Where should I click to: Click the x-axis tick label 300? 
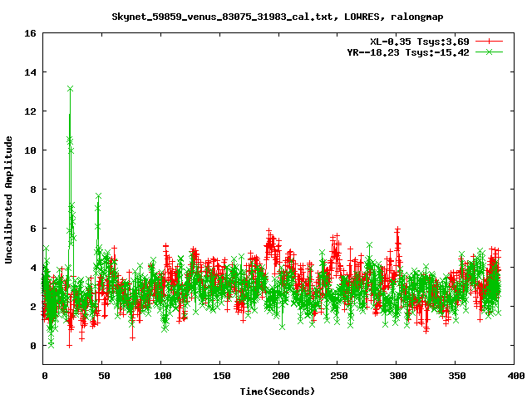[398, 376]
